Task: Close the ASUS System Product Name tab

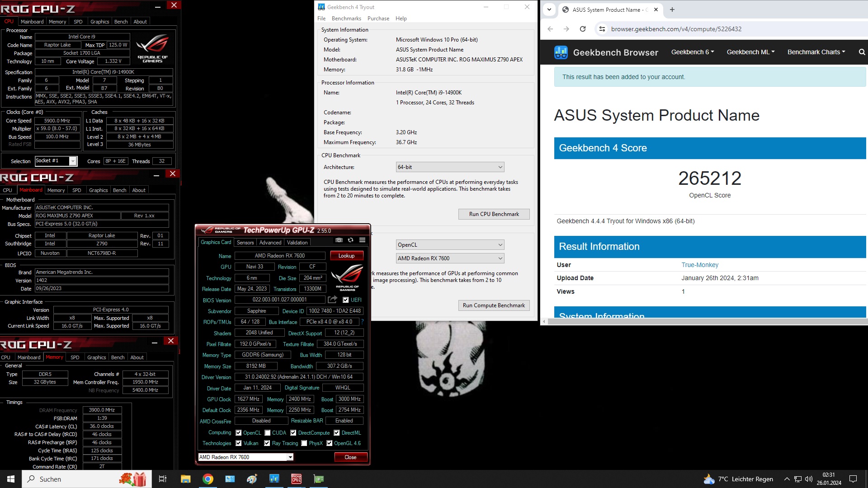Action: (x=656, y=9)
